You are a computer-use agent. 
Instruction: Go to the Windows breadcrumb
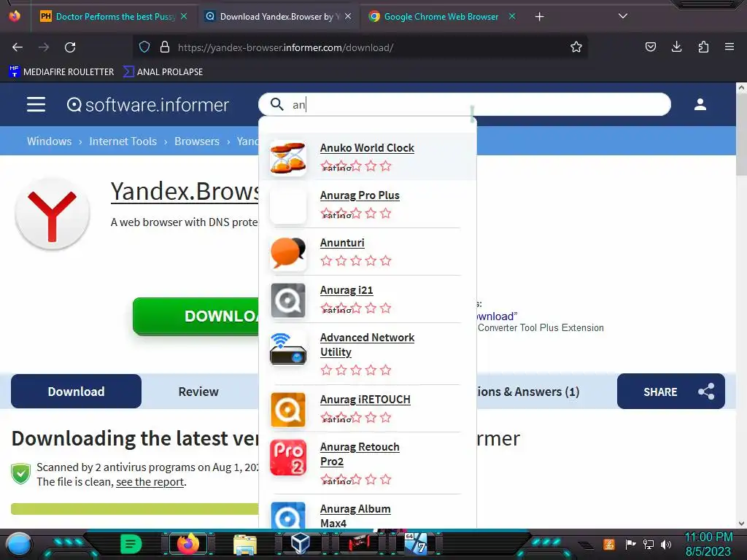point(49,141)
